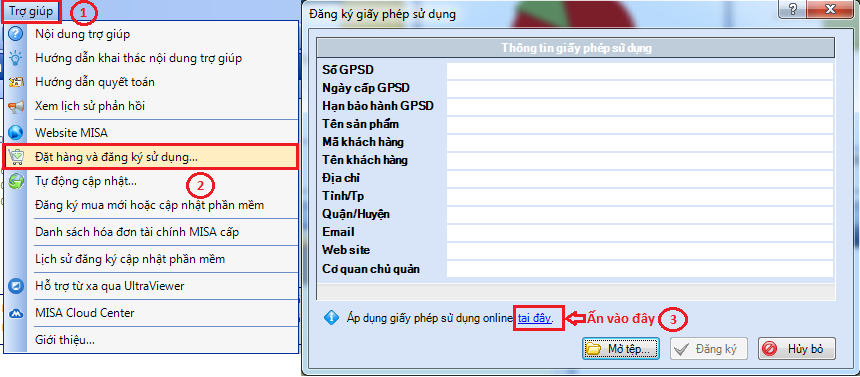The image size is (860, 377).
Task: Click the Mở tệp button
Action: pos(620,348)
